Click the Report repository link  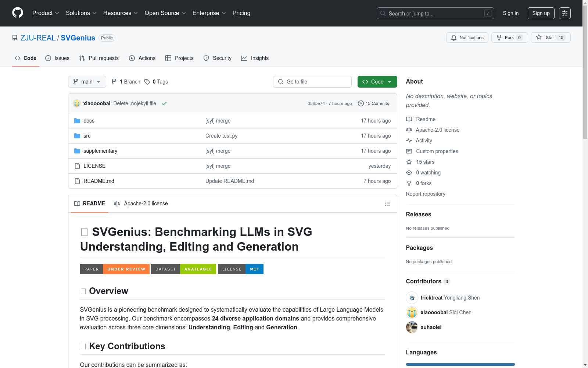point(425,194)
